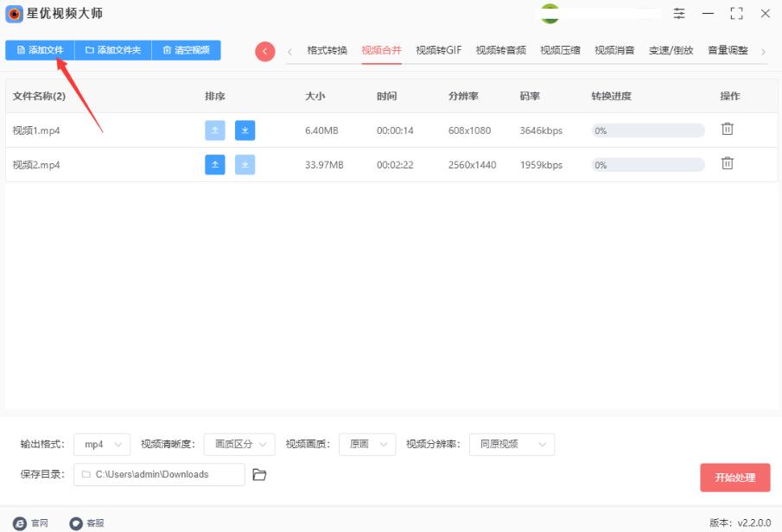Switch to the 视频压缩 tab
The width and height of the screenshot is (782, 532).
tap(560, 50)
